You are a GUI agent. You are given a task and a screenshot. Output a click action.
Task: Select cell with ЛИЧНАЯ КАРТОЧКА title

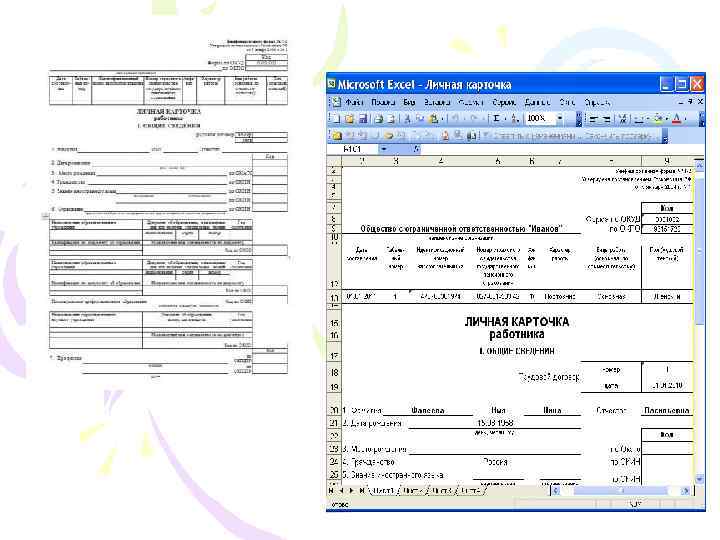(x=517, y=322)
